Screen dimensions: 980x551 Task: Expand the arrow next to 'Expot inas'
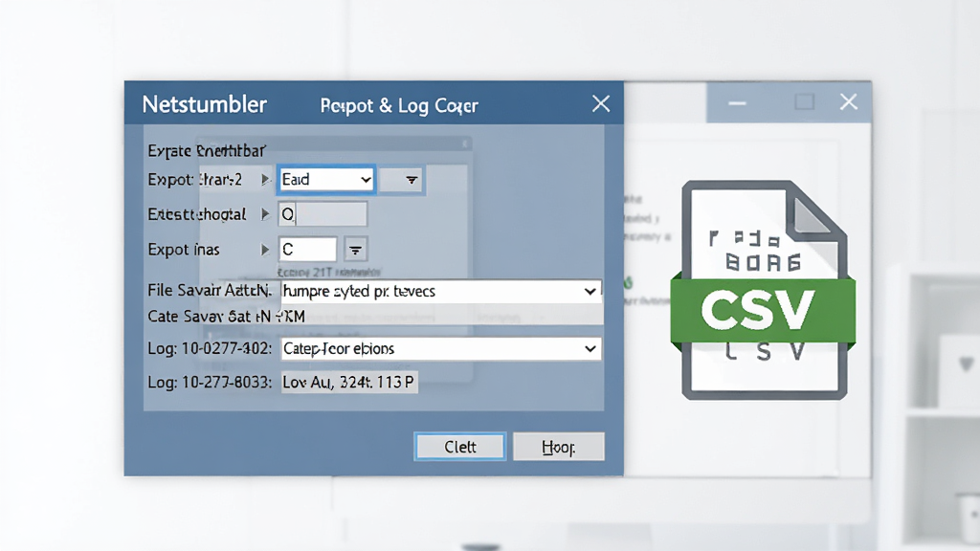(265, 250)
